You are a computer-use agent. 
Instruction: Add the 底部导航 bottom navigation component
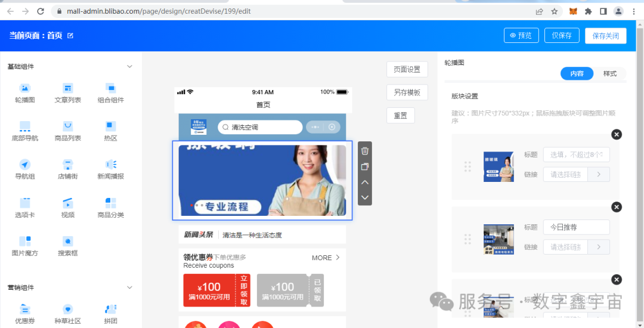pos(25,131)
